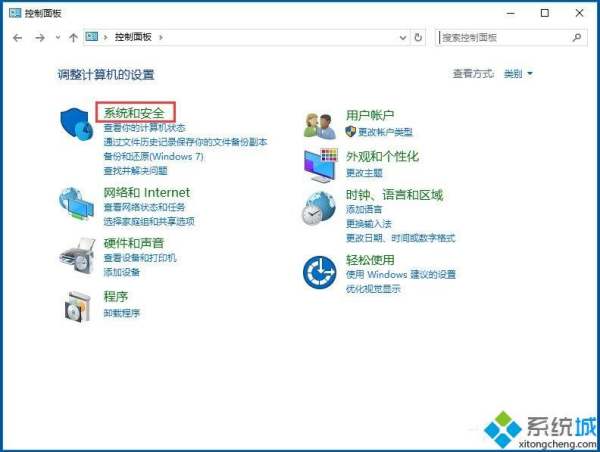
Task: Close the Control Panel window
Action: 579,13
